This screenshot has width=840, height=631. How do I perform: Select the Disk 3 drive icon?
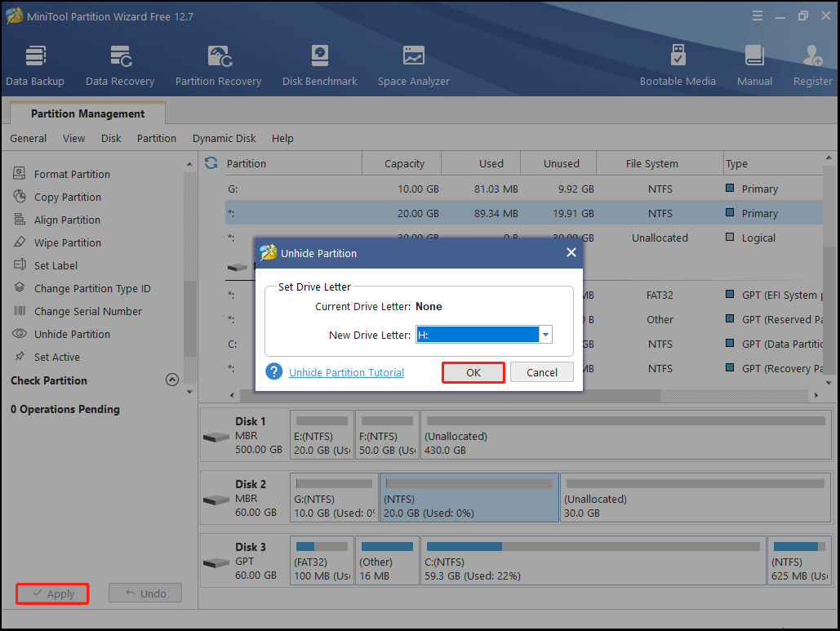[x=216, y=563]
